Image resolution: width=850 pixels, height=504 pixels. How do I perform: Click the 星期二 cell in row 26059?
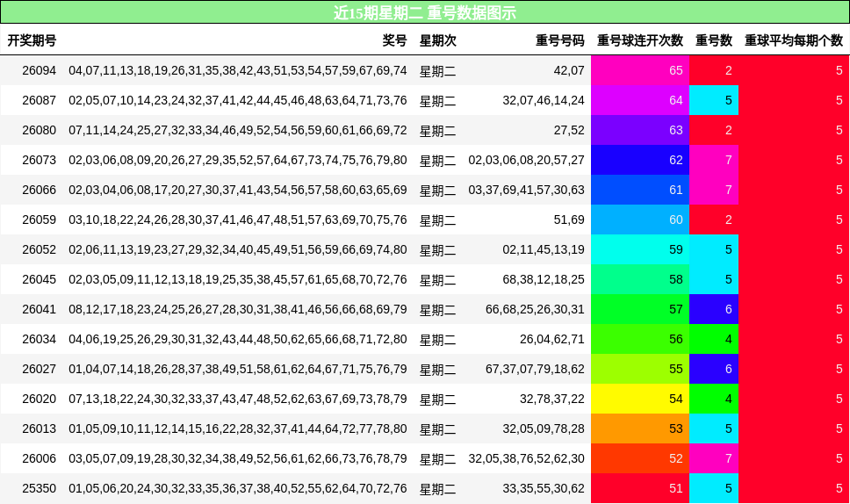coord(438,220)
